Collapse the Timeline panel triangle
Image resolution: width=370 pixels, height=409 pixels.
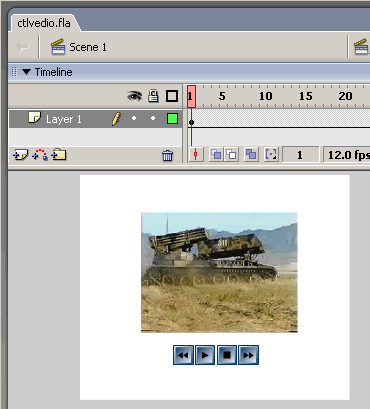coord(26,72)
